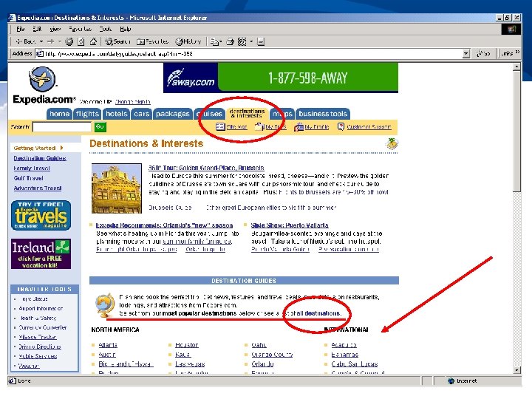Expand the Links toolbar chevron

pyautogui.click(x=517, y=52)
